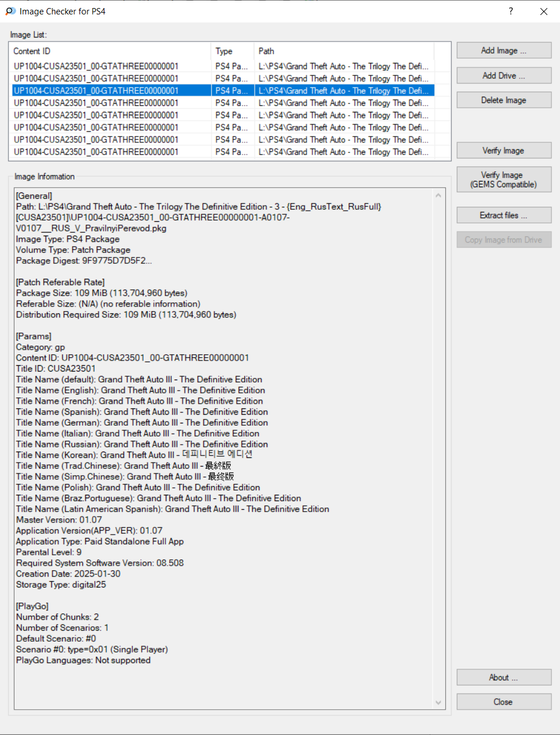
Task: Click Title Name (Trad.Chinese) line
Action: [x=124, y=465]
